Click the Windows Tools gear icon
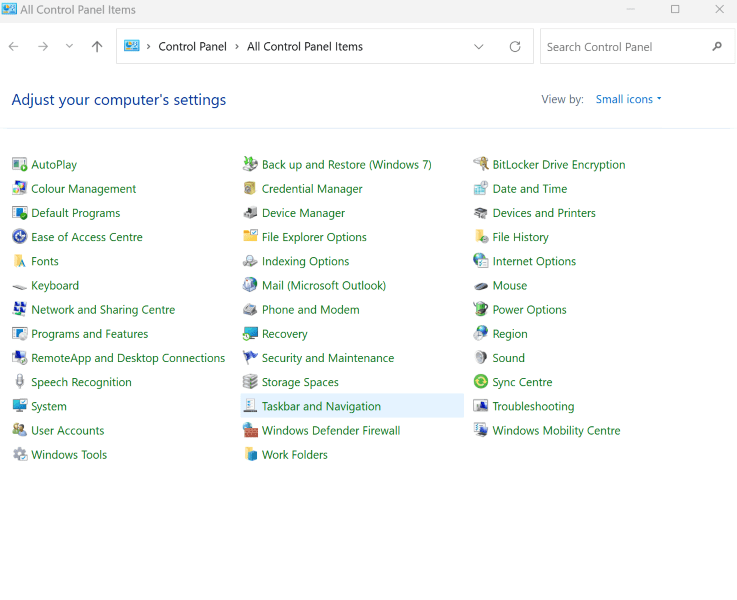The height and width of the screenshot is (600, 737). pyautogui.click(x=19, y=455)
